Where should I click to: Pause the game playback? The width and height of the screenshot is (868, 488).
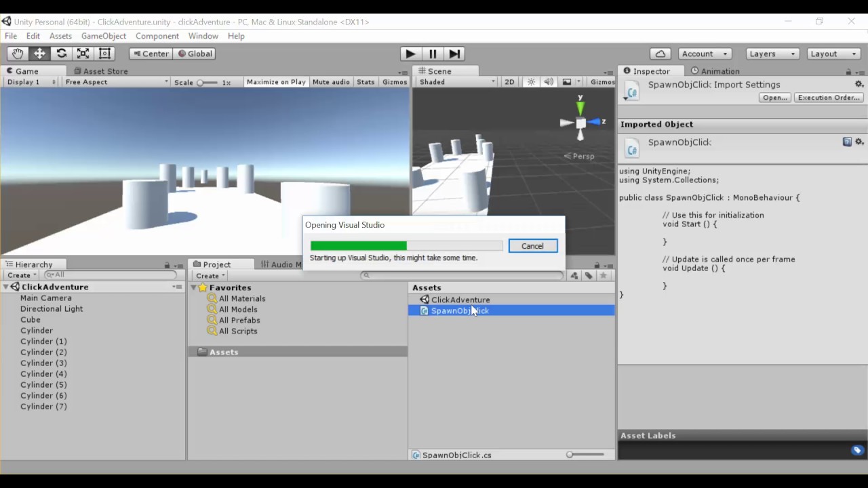(x=432, y=54)
